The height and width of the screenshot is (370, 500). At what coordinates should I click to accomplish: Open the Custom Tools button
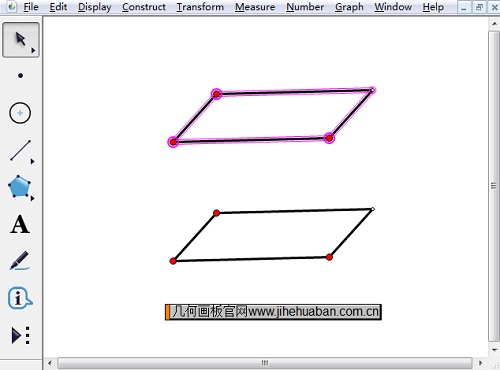point(21,335)
